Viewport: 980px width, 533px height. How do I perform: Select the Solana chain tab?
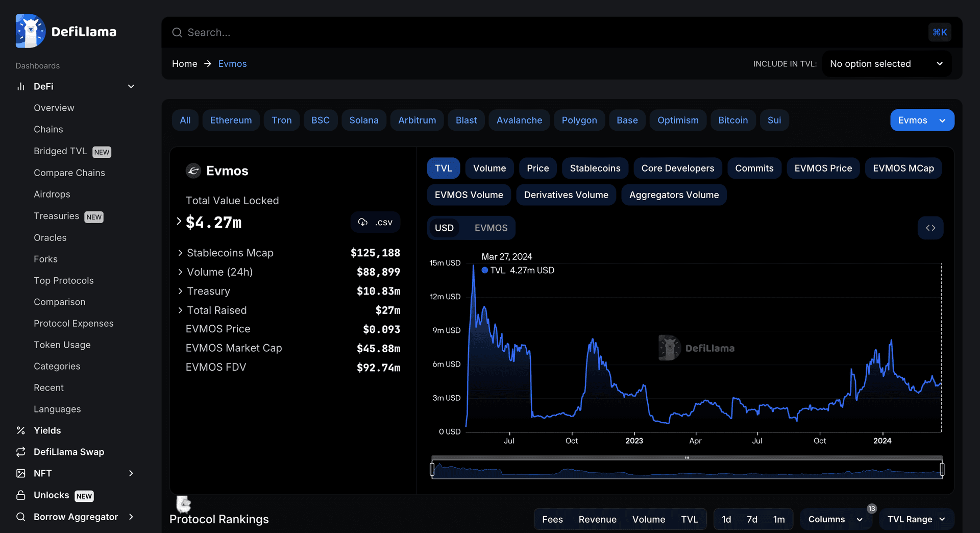click(364, 120)
